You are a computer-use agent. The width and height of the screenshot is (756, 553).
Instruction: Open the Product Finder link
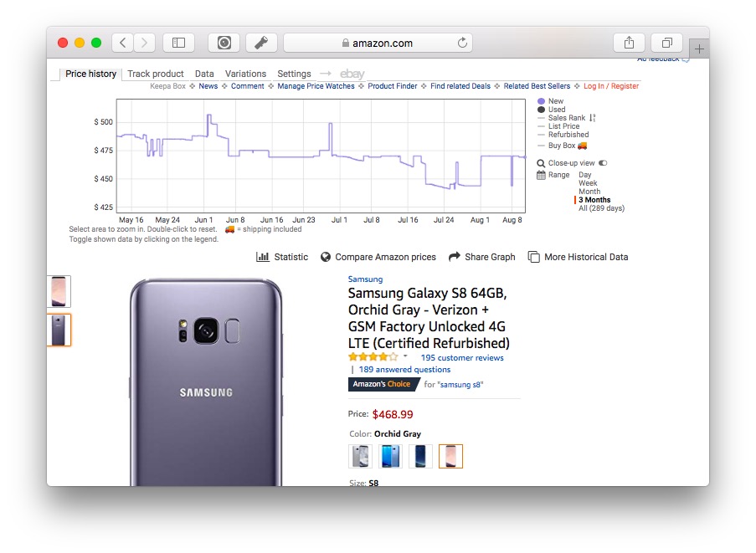point(393,86)
